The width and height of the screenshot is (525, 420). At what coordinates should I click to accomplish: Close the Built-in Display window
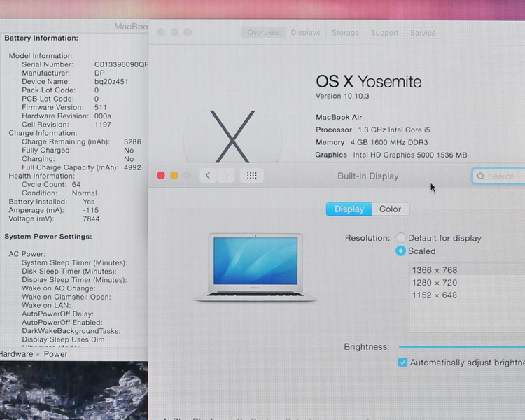[x=161, y=176]
